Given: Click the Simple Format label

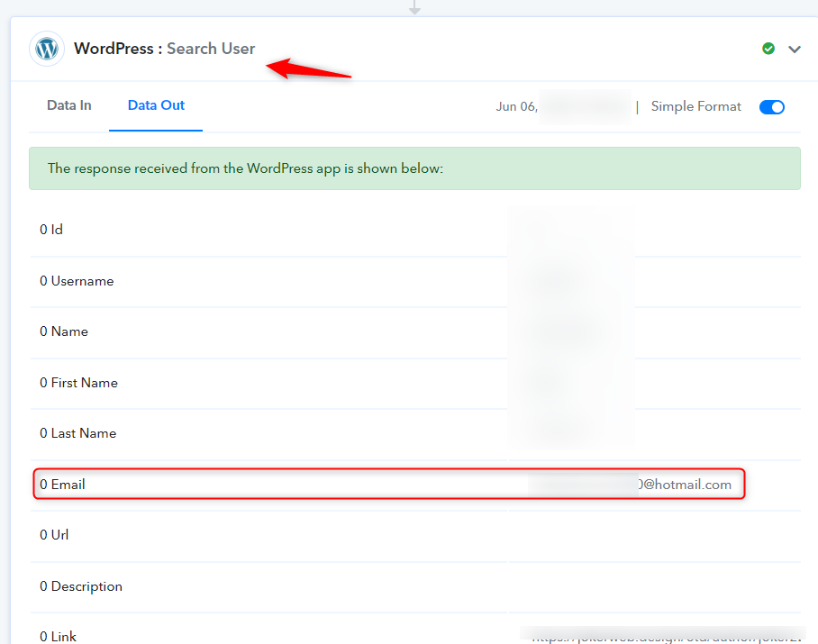Looking at the screenshot, I should point(695,106).
